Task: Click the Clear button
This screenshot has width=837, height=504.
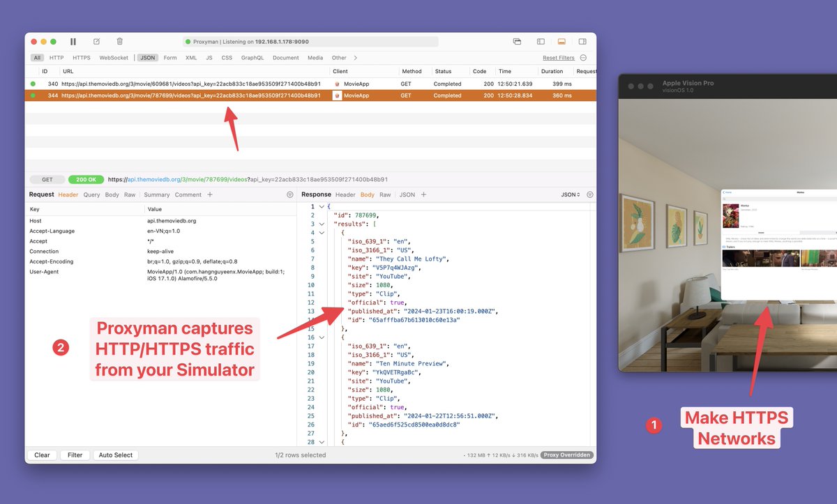Action: point(42,455)
